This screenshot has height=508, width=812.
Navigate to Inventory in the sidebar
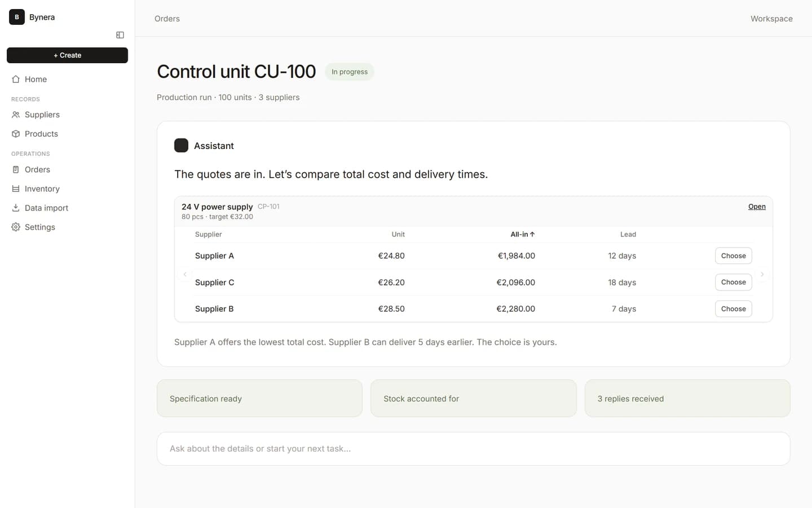(67, 189)
